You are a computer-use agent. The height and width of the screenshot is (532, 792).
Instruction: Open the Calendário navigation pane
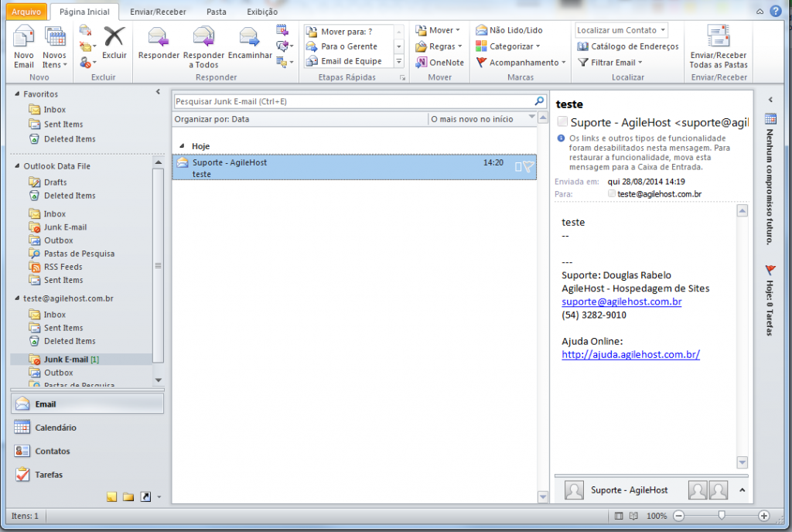[x=87, y=428]
